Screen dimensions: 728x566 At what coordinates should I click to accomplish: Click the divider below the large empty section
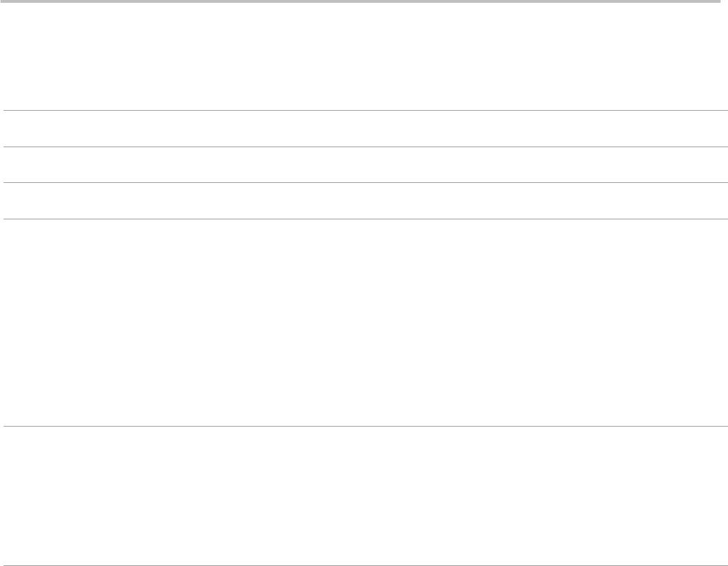pos(365,426)
